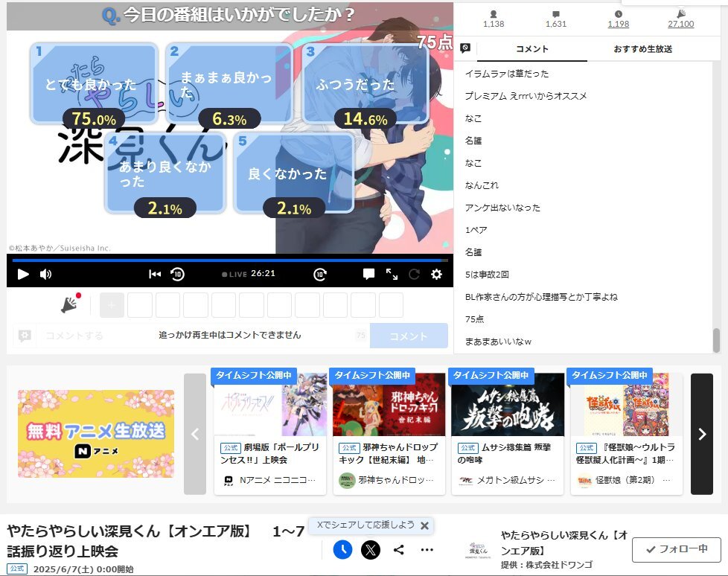Reload the video player

(x=414, y=275)
